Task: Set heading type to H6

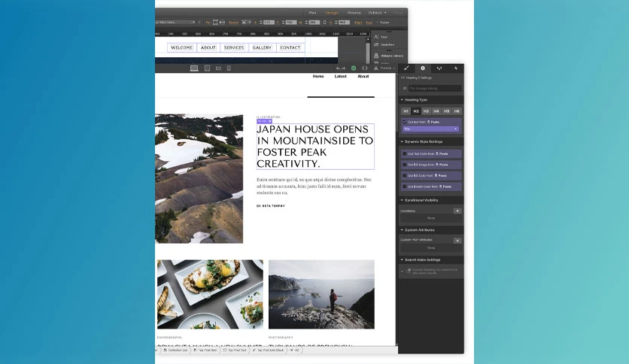Action: [x=457, y=111]
